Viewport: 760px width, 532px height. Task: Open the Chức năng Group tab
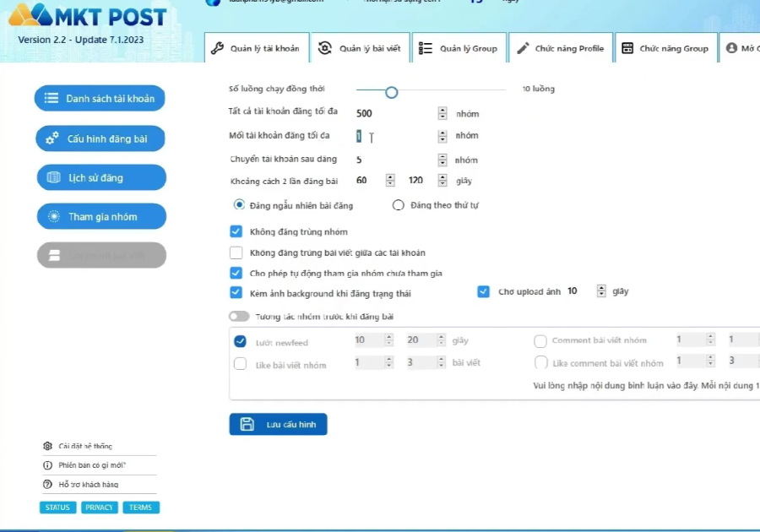coord(666,48)
